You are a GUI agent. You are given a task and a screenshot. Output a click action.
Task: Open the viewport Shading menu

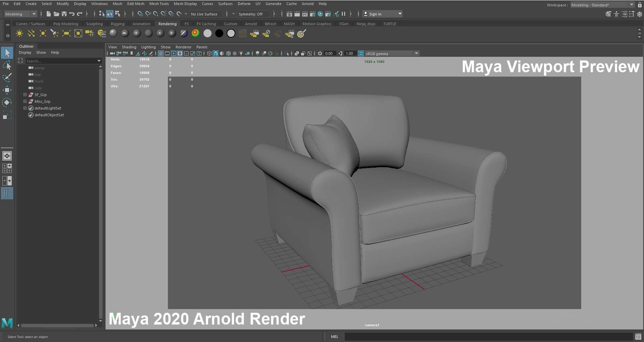(x=129, y=47)
